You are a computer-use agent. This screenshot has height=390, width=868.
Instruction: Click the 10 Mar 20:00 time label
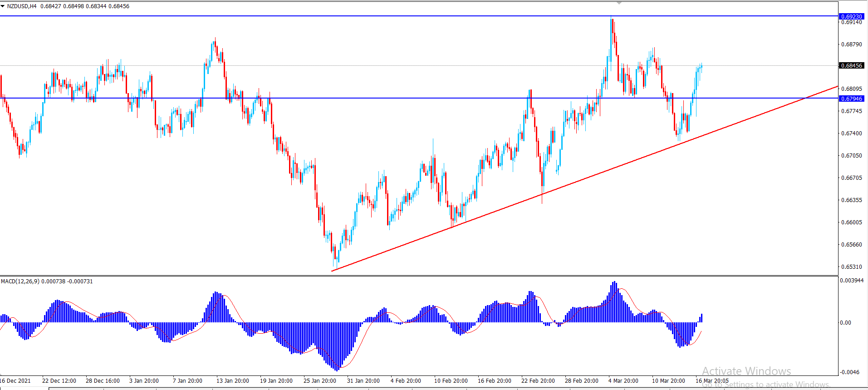click(668, 381)
